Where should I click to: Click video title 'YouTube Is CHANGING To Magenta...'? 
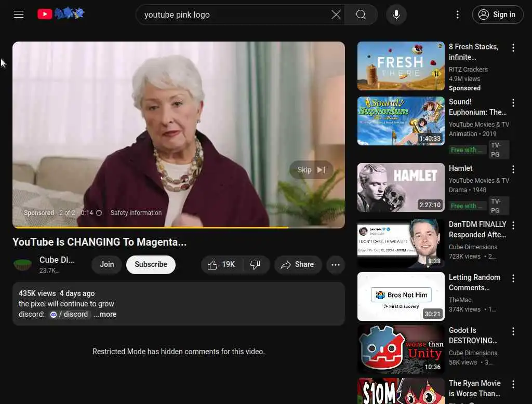pos(99,242)
